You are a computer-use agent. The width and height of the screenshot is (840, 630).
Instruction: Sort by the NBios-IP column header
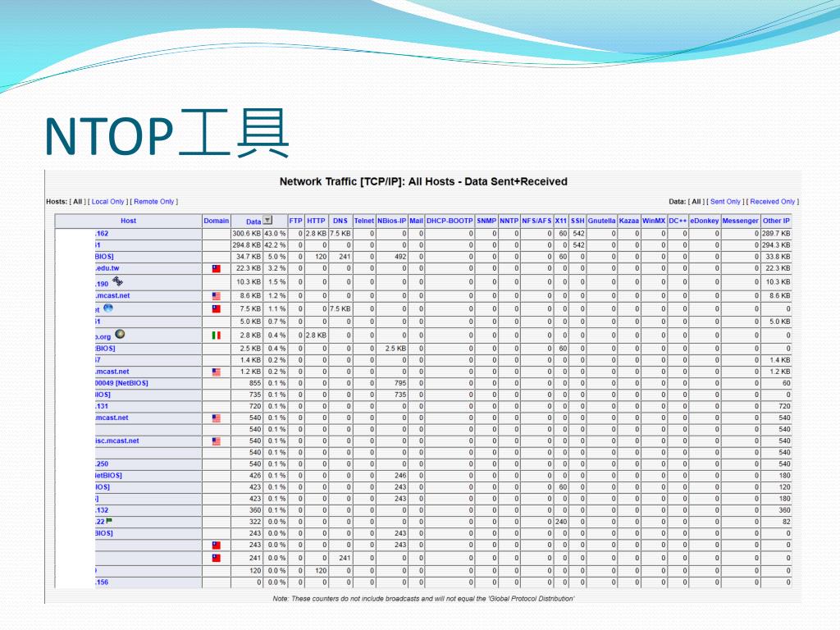click(x=391, y=221)
